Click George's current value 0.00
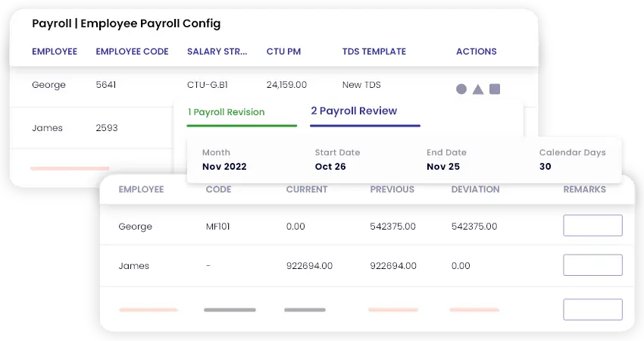The height and width of the screenshot is (341, 644). point(295,227)
